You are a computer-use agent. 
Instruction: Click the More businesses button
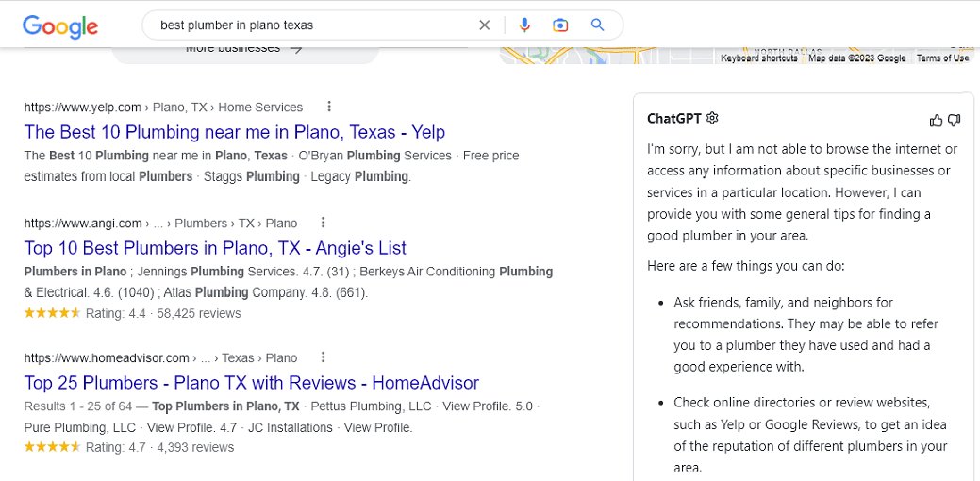[x=244, y=51]
